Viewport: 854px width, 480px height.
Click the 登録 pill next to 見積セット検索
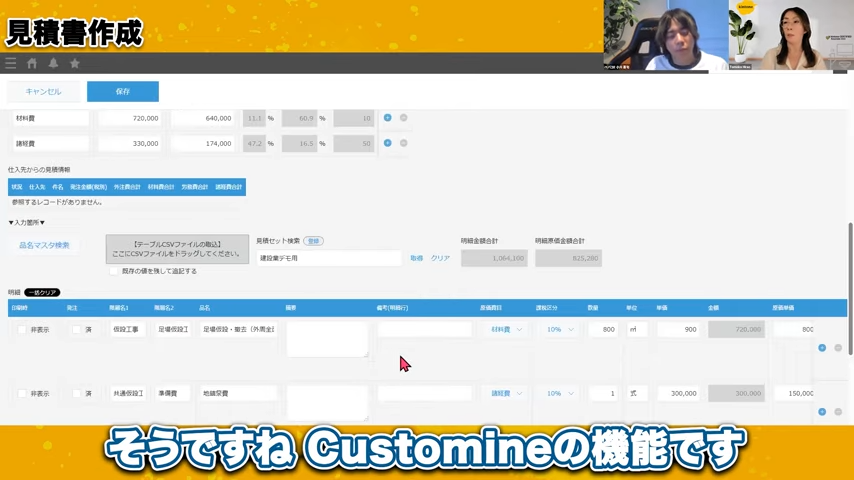(x=313, y=241)
